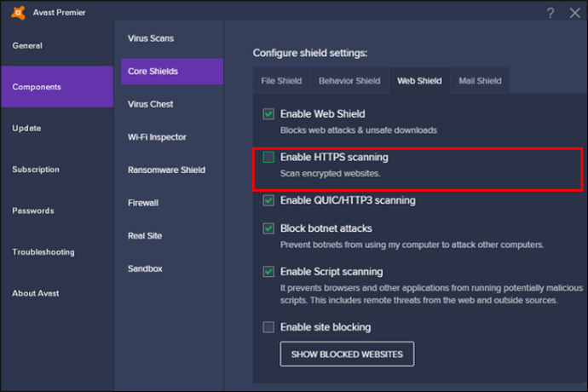
Task: Select the Mail Shield tab
Action: 480,81
